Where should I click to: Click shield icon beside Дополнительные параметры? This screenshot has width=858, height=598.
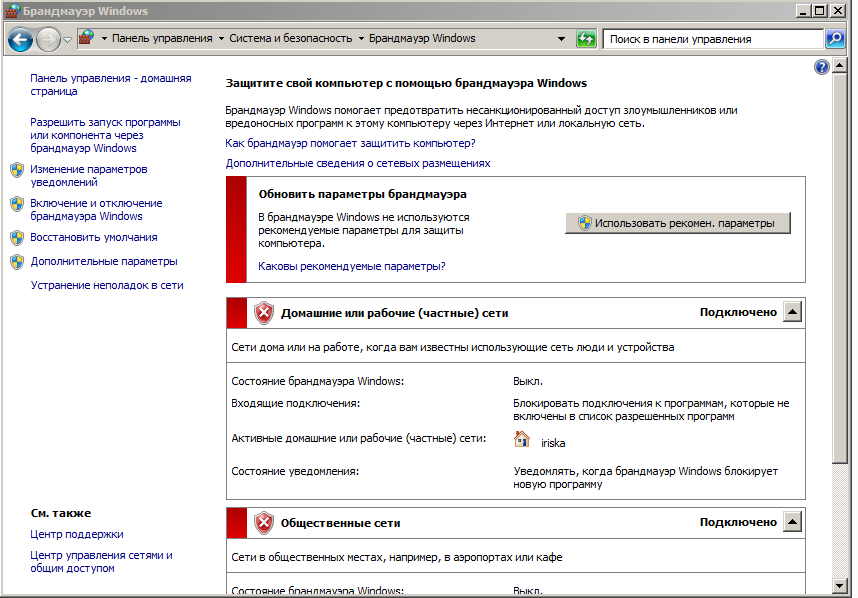pos(17,262)
